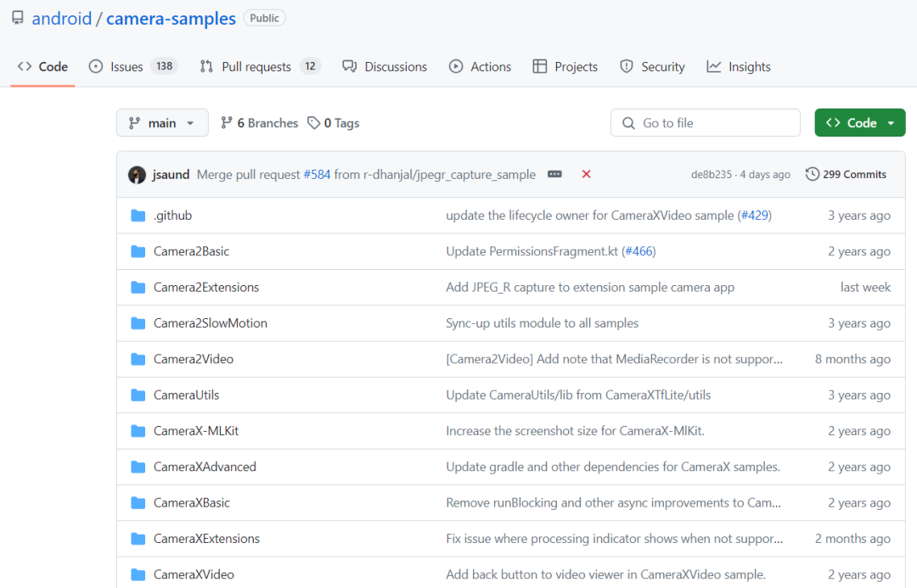Click the folder icon next to CameraXExtensions
The height and width of the screenshot is (588, 917).
[x=138, y=539]
